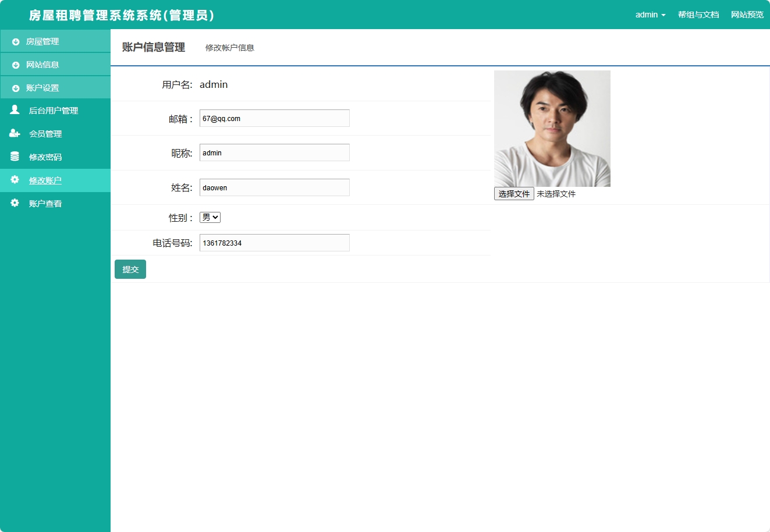The width and height of the screenshot is (770, 532).
Task: Click the 会员管理 user-plus icon
Action: (14, 133)
